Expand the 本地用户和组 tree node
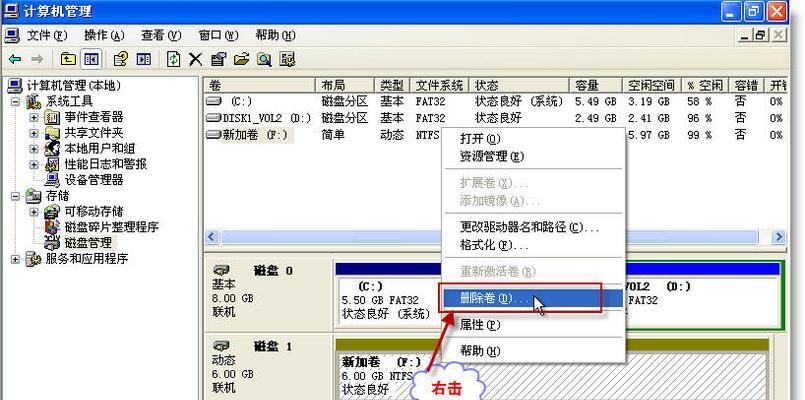 (x=34, y=149)
